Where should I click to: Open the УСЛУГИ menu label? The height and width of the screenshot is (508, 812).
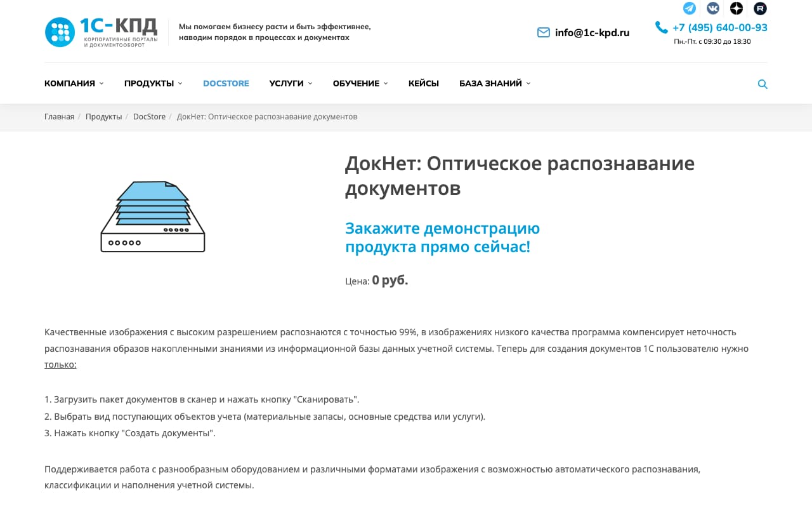(x=287, y=83)
